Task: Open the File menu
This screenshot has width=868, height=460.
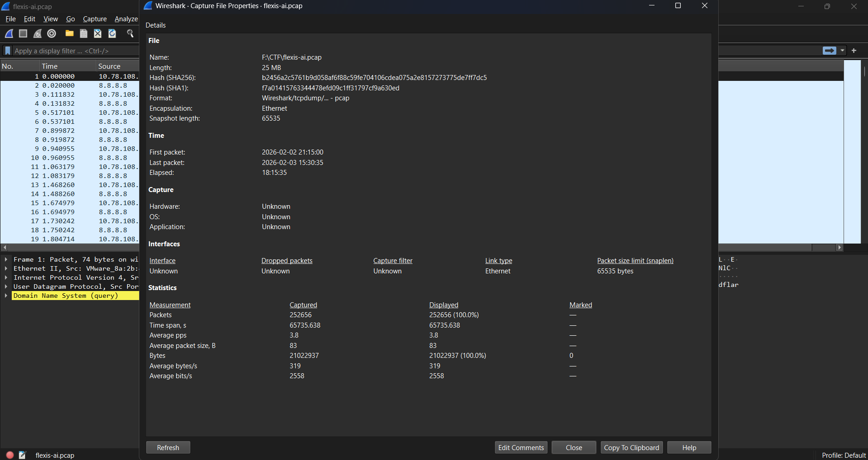Action: 10,19
